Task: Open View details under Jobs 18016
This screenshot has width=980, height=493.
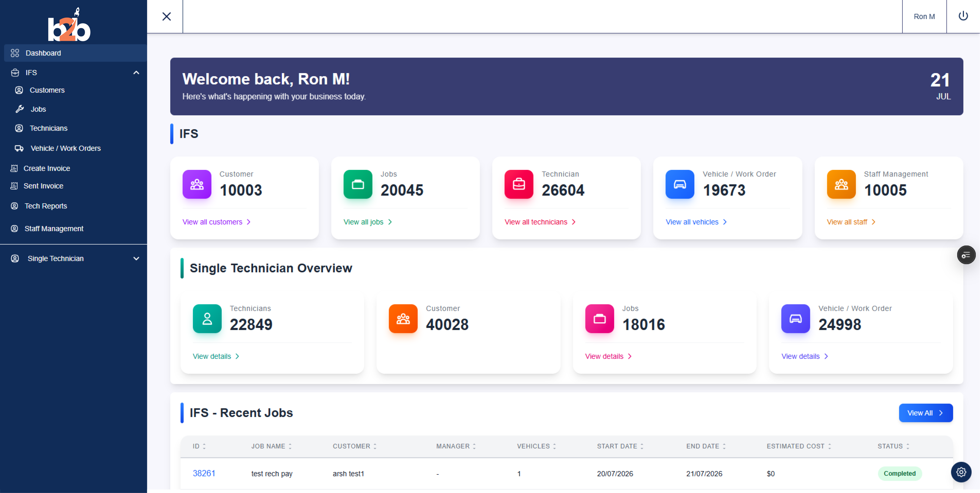Action: coord(608,356)
